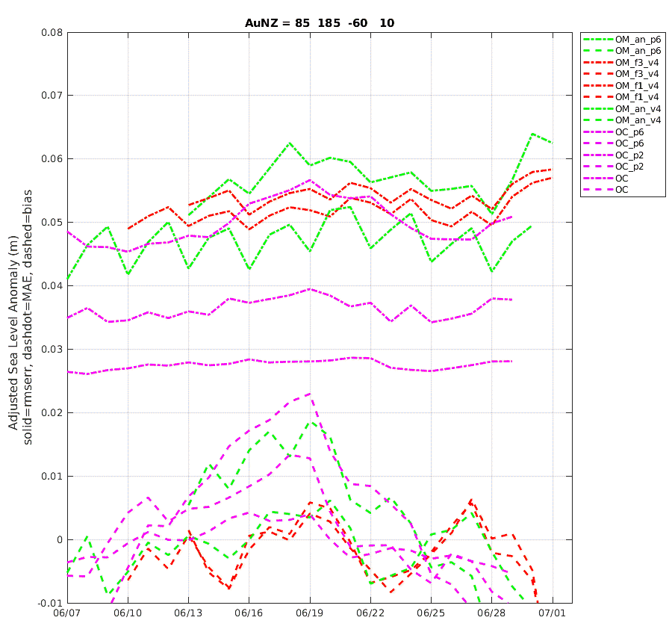Select the dash-dot OM_an_v4 legend entry
This screenshot has width=672, height=635.
(x=622, y=109)
